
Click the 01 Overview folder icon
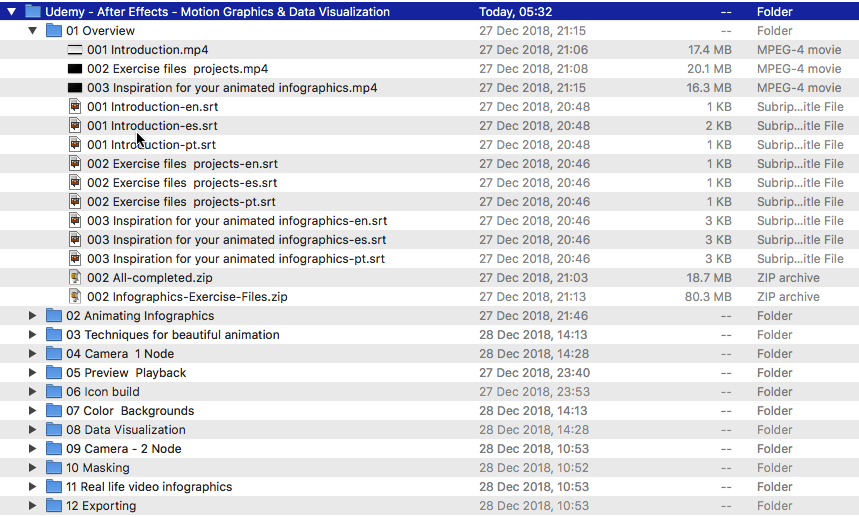click(54, 31)
